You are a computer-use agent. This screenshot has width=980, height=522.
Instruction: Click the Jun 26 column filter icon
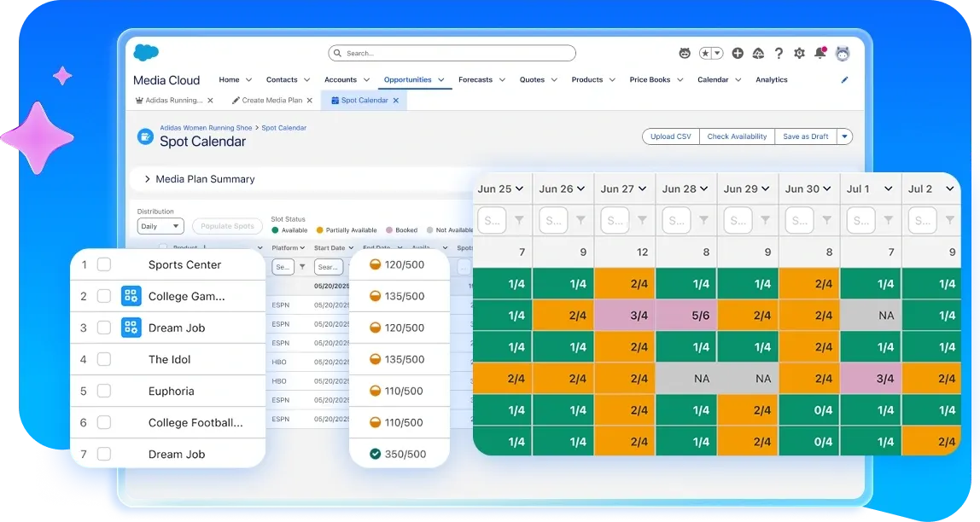click(580, 220)
